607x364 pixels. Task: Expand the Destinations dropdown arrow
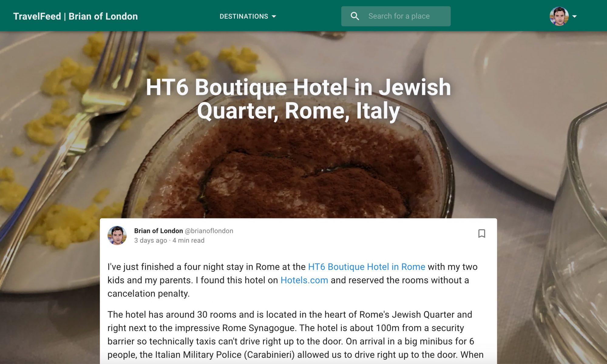click(x=274, y=16)
